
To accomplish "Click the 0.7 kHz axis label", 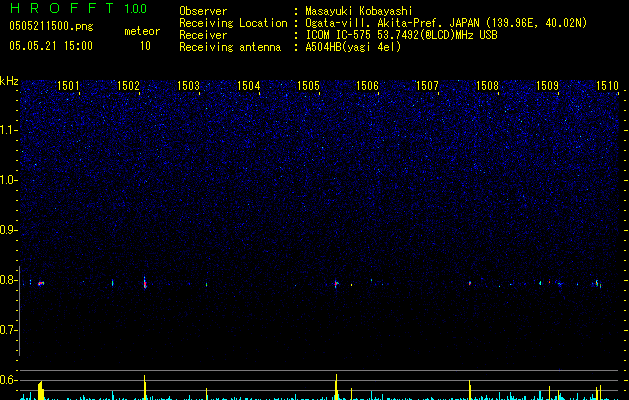I will click(7, 330).
